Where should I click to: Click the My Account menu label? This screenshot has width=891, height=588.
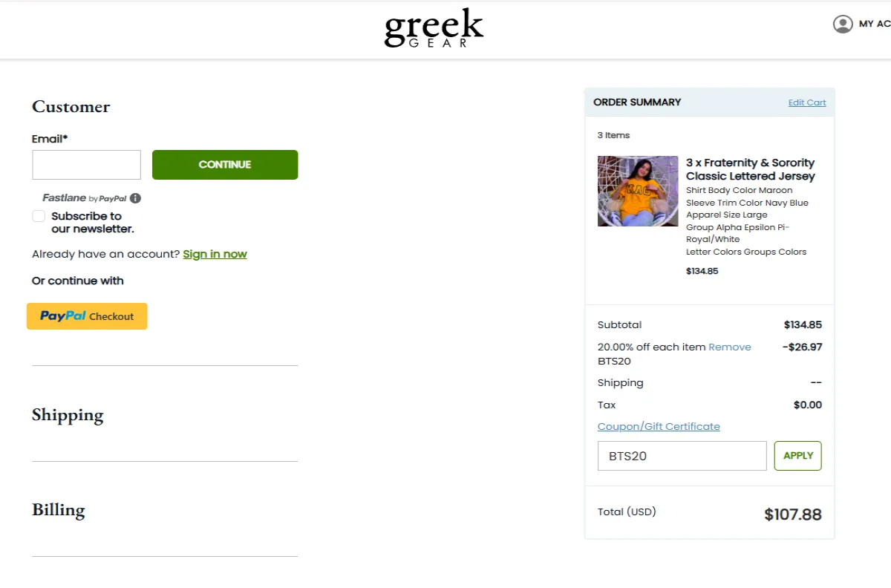(874, 24)
